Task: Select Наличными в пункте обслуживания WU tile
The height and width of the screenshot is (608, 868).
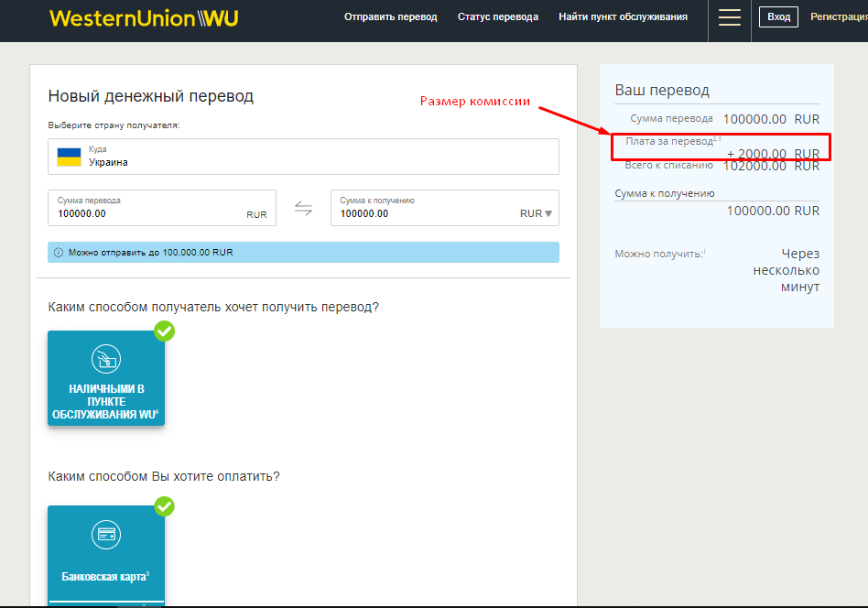Action: pos(106,378)
